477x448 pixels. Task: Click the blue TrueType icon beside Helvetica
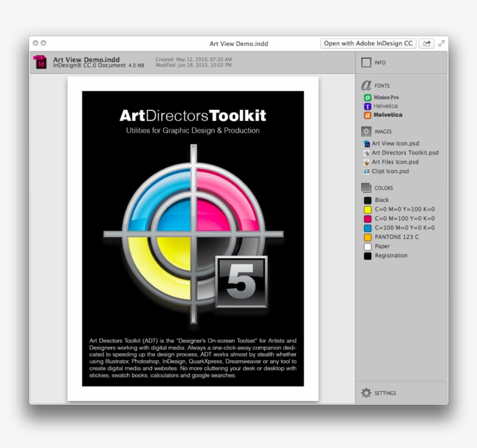[368, 106]
